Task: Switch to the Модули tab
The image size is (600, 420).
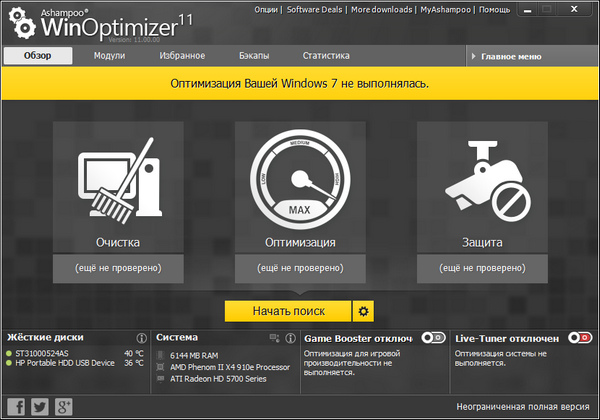Action: [109, 56]
